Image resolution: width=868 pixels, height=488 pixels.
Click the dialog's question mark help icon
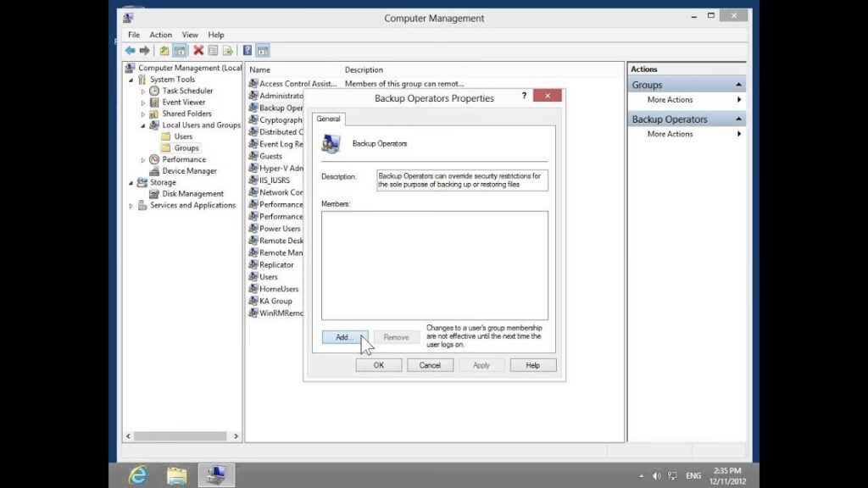coord(523,97)
